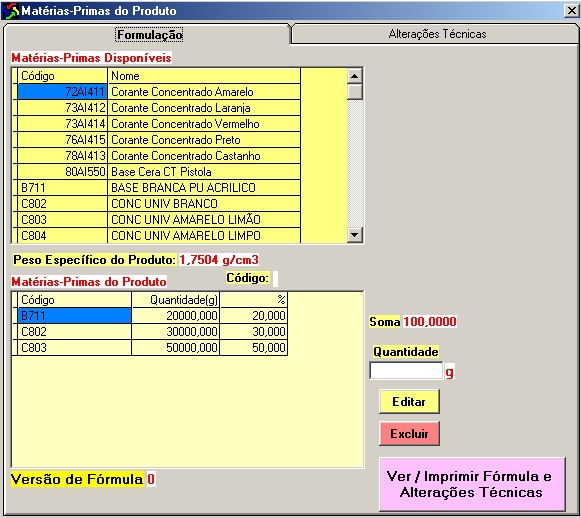Select the Corante Concentrado Laranja row
The image size is (581, 518).
pos(156,108)
